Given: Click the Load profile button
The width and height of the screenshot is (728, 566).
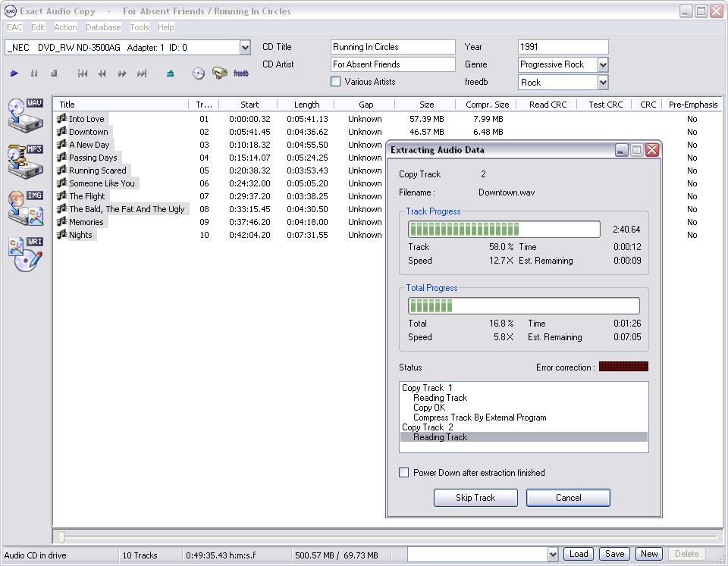Looking at the screenshot, I should coord(579,554).
